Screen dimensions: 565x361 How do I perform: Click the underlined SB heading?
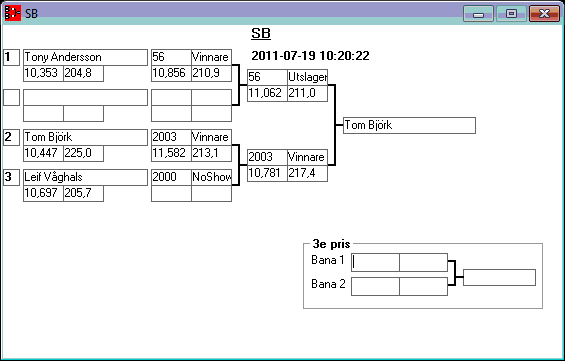(261, 34)
